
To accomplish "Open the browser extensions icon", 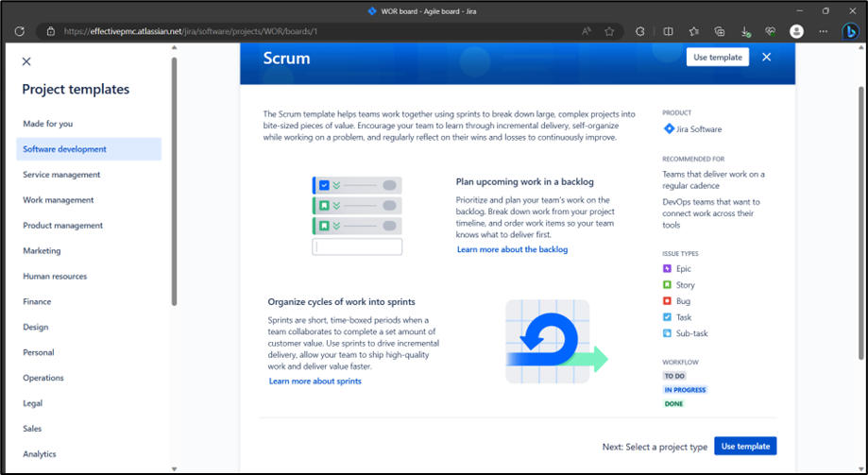I will coord(640,31).
